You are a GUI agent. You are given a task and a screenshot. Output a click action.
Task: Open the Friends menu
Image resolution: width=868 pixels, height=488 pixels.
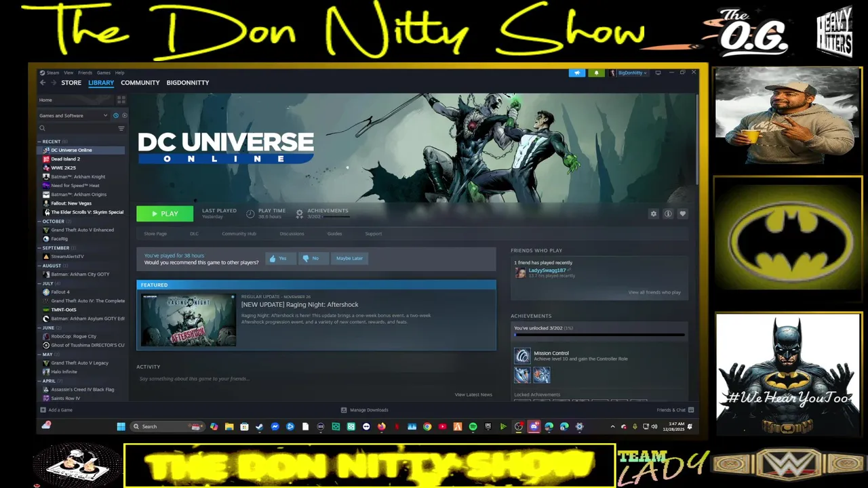(85, 73)
